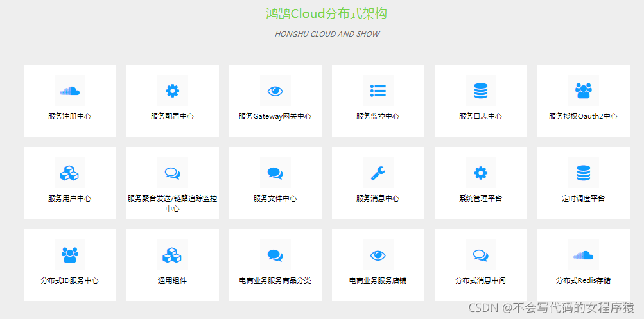Screen dimensions: 644x319
Task: Select the 服务监控中心 text
Action: 378,116
